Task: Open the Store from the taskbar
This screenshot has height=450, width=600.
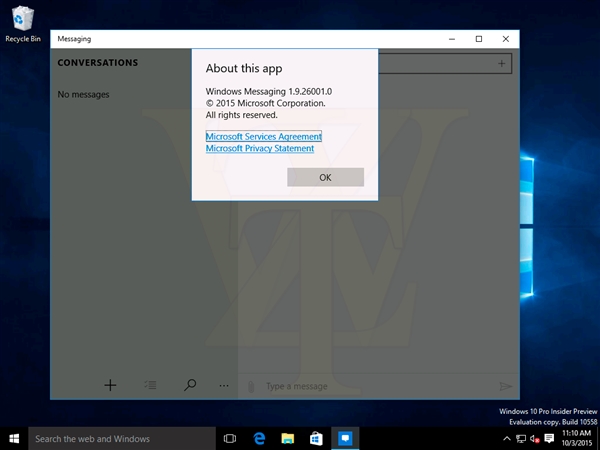Action: click(x=315, y=438)
